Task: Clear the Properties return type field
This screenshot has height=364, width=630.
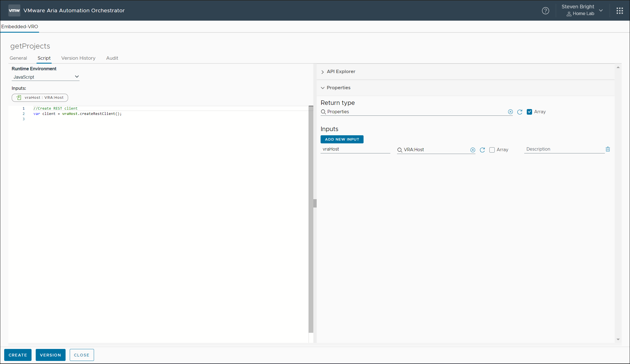Action: 510,112
